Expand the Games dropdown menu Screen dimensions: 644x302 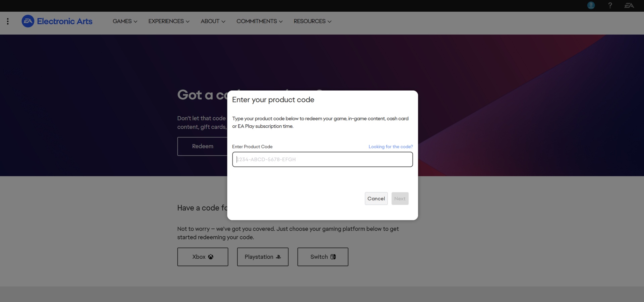[x=125, y=21]
